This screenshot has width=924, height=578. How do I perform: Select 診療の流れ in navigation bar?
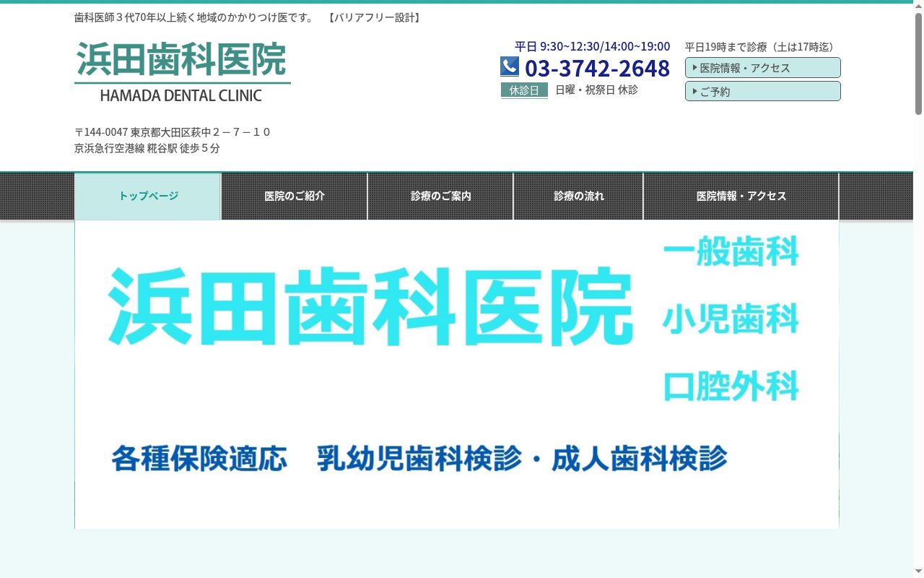click(579, 197)
